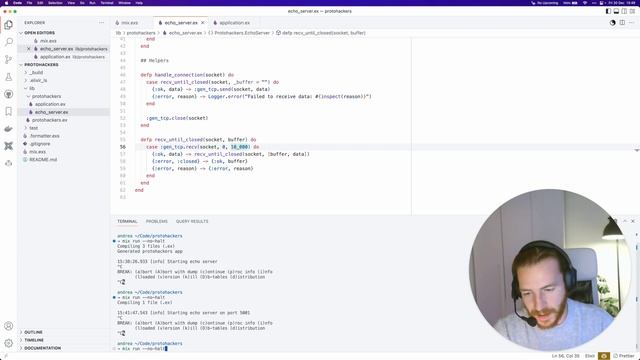Select the Problems panel tab

pos(157,221)
